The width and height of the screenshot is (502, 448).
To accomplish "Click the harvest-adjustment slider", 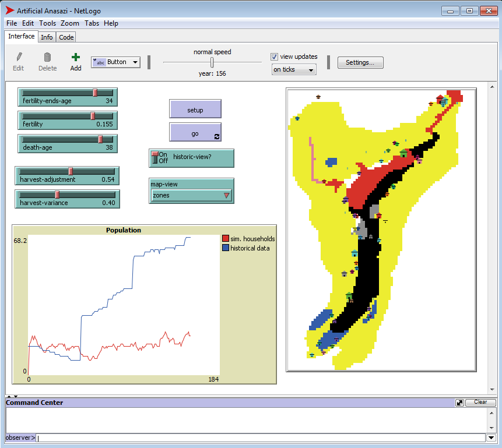I will click(x=67, y=175).
